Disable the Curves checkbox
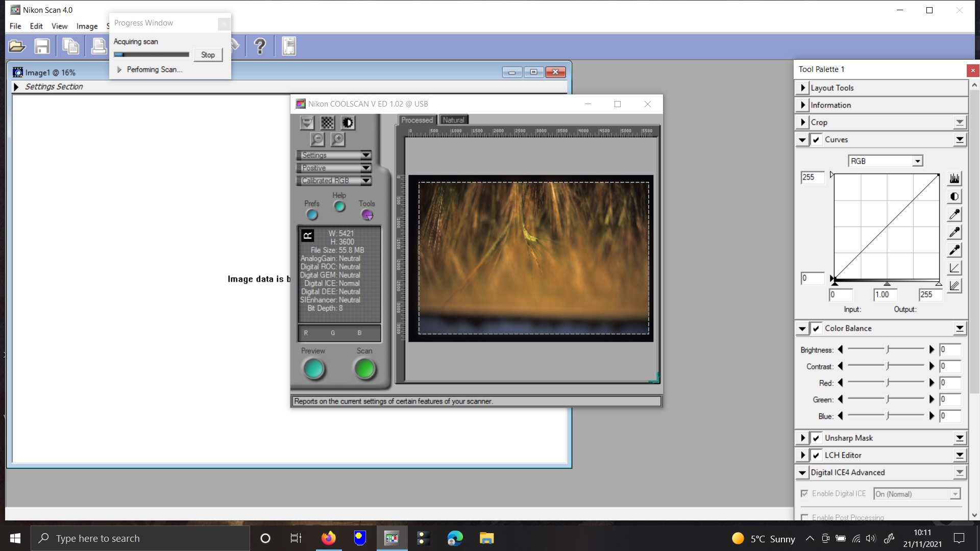 tap(817, 139)
